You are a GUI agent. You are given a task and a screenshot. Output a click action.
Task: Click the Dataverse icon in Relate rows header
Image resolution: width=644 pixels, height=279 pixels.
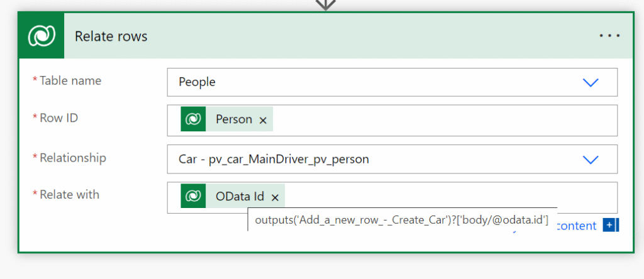coord(42,36)
